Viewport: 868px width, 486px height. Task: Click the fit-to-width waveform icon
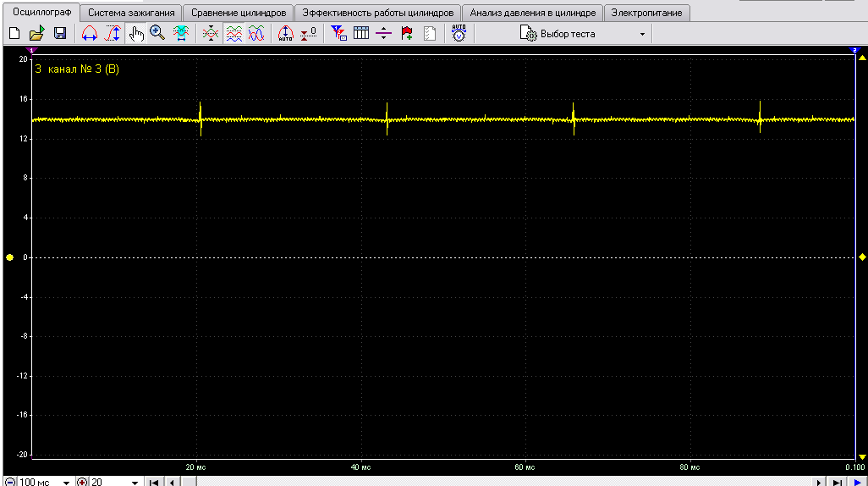click(181, 34)
